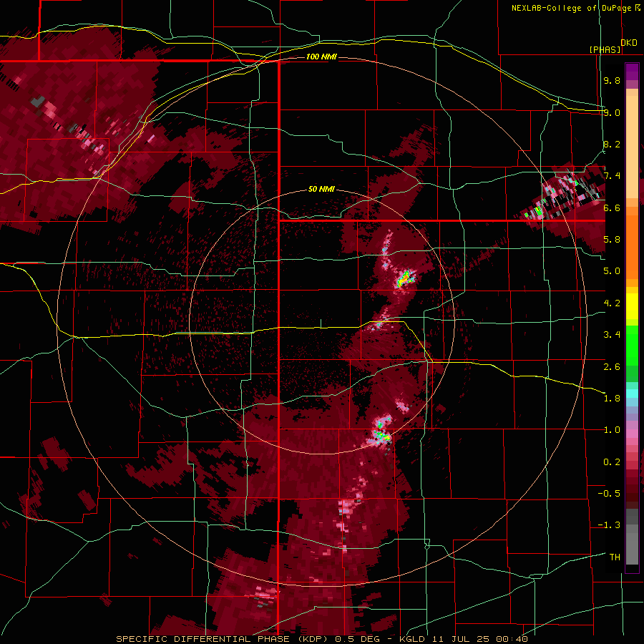
Task: Click the 4.2 value on the scale
Action: click(x=612, y=303)
